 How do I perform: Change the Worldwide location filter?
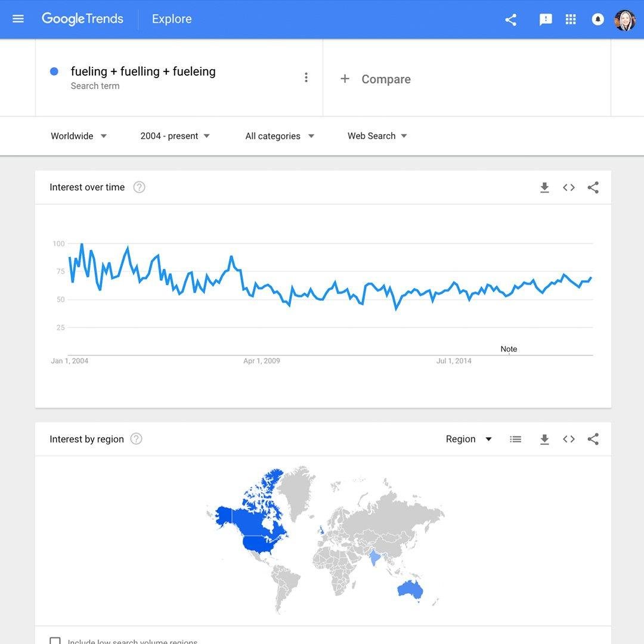[78, 136]
